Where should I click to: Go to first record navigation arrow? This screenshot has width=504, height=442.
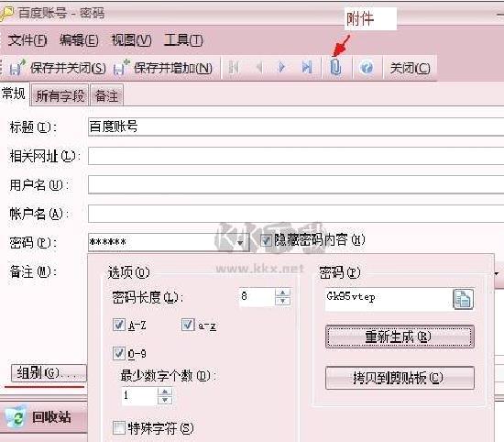pos(234,67)
